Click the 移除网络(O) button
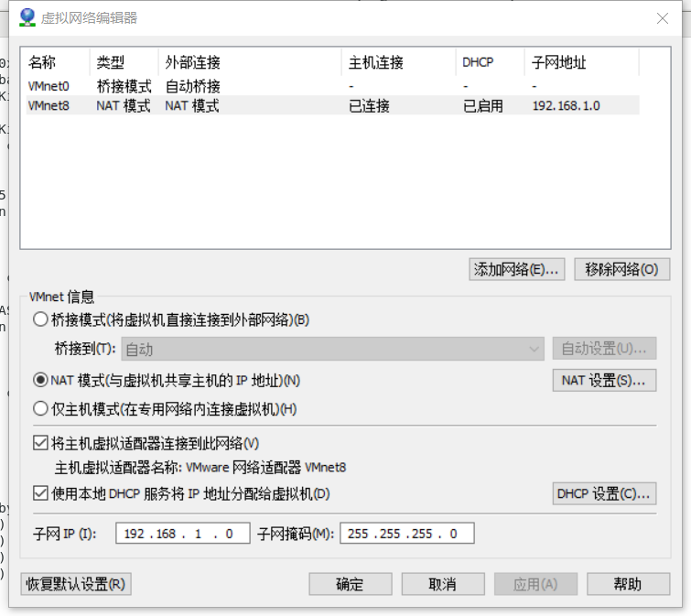691x616 pixels. pyautogui.click(x=621, y=269)
